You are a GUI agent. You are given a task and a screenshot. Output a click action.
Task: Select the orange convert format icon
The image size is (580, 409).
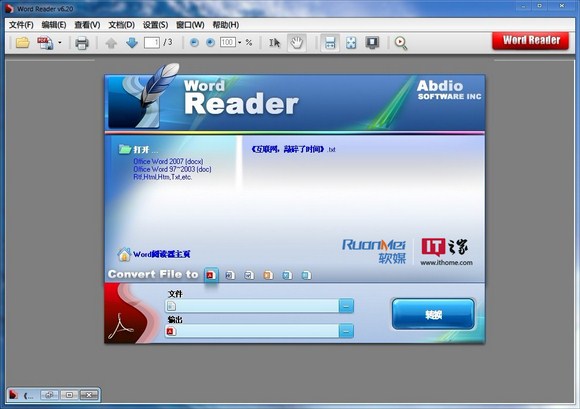click(x=268, y=275)
